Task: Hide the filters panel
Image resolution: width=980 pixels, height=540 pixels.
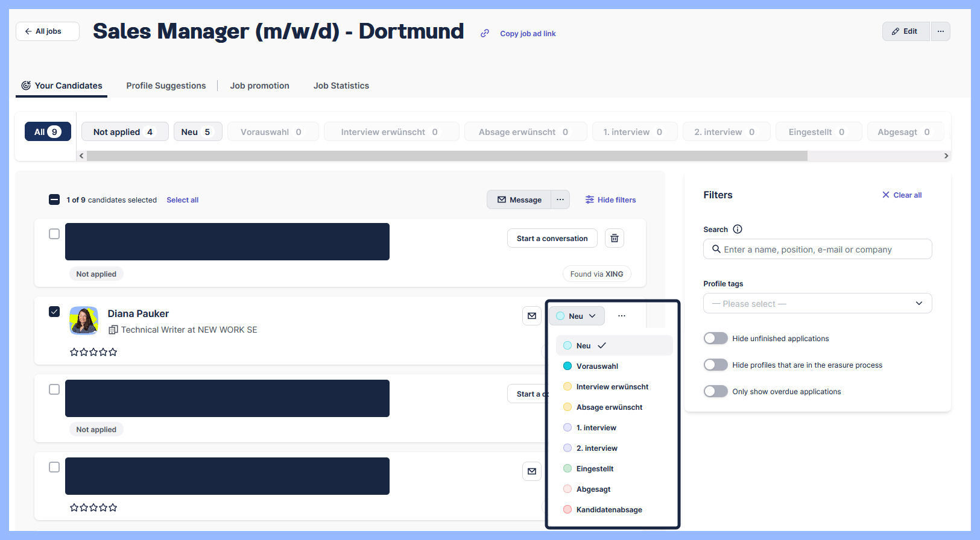Action: point(610,200)
